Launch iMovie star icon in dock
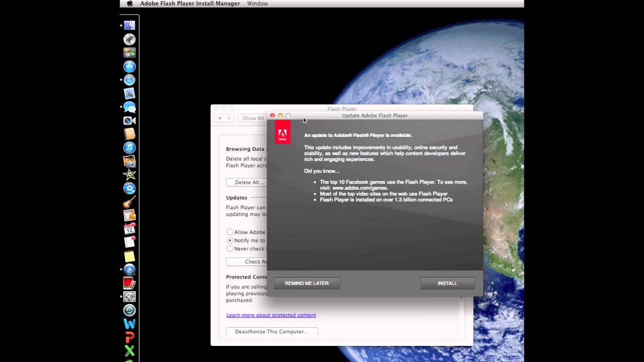 click(x=129, y=175)
